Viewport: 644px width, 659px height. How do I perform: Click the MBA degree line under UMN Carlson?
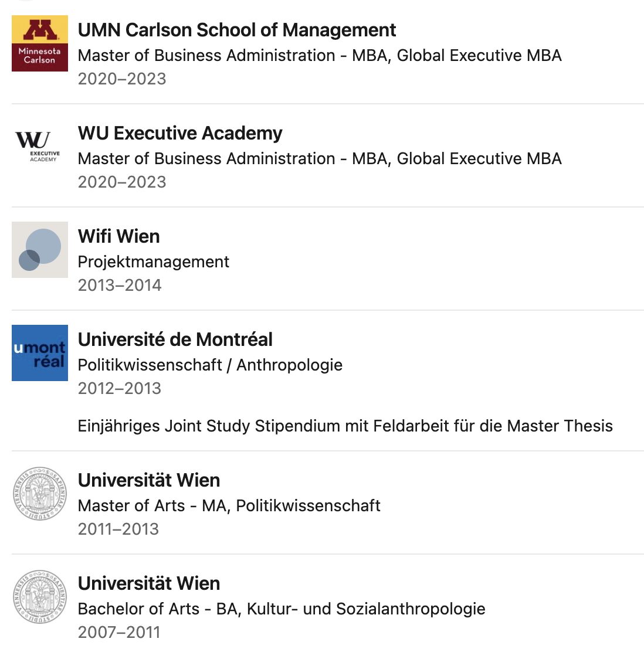pyautogui.click(x=320, y=55)
